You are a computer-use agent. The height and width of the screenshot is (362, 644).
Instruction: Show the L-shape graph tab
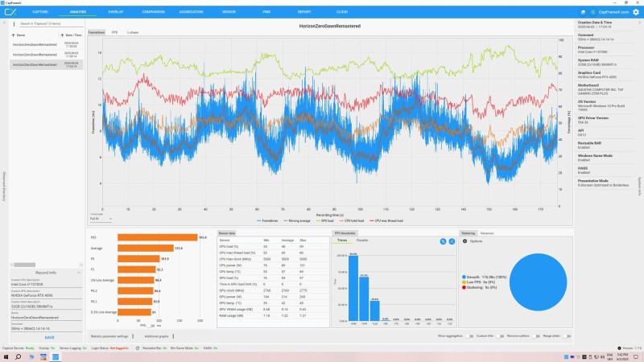point(133,32)
